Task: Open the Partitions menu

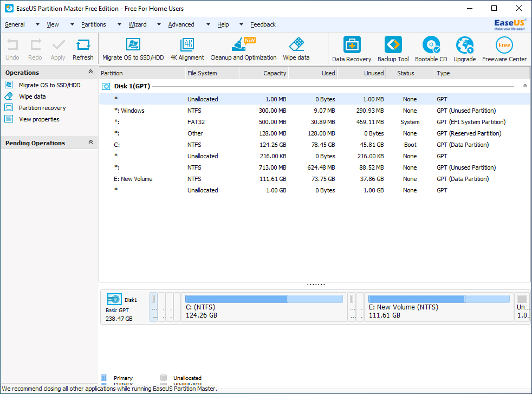Action: (94, 24)
